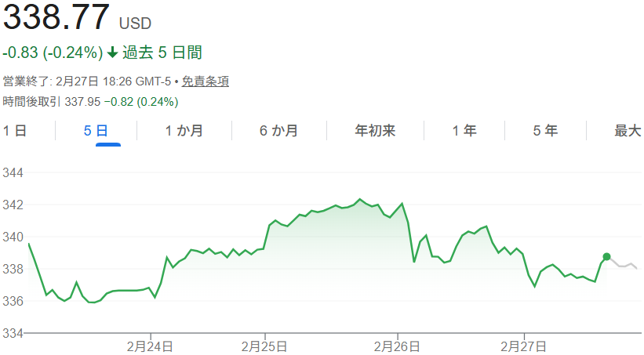Click the 2月26日 date axis label

click(398, 346)
